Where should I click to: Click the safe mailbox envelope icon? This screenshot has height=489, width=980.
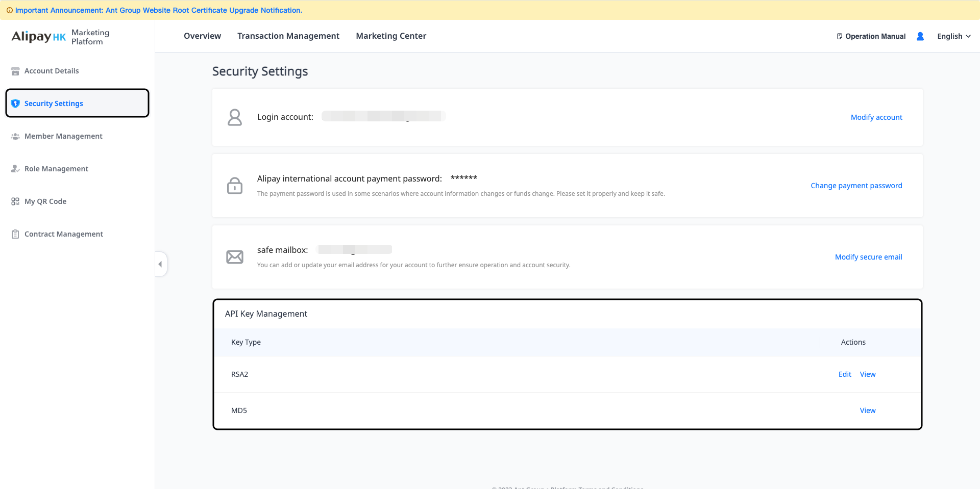(x=235, y=257)
